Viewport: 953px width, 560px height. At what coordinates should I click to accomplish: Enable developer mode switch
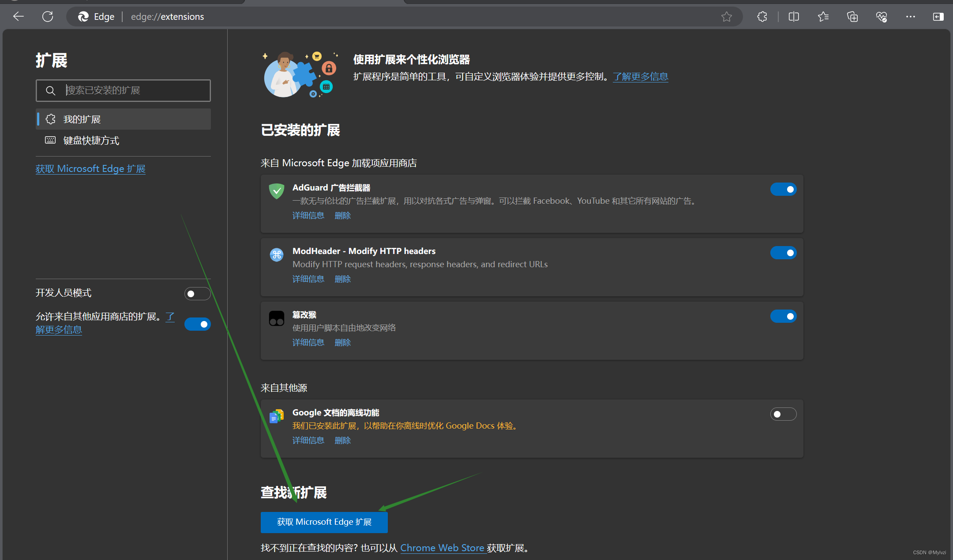pos(197,294)
